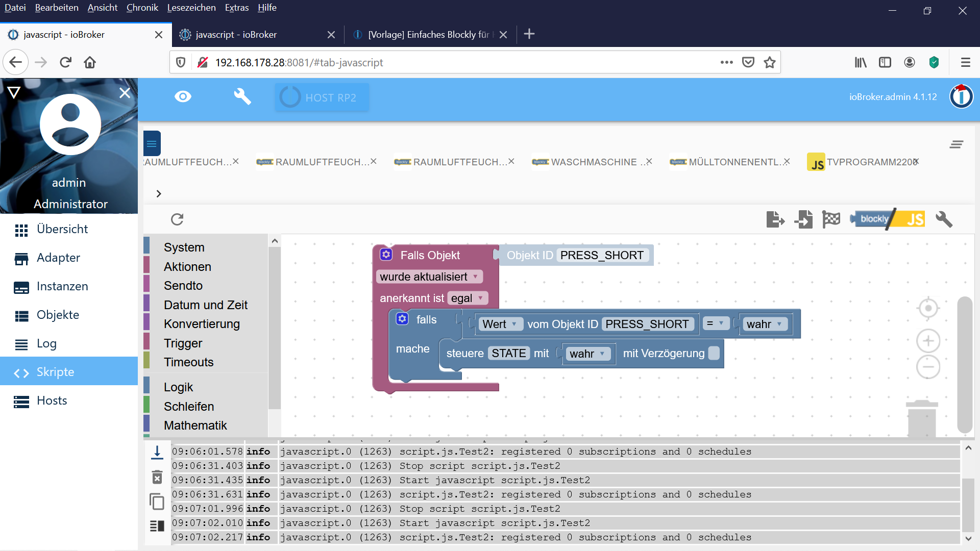Go to Instanzen page

pos(69,287)
